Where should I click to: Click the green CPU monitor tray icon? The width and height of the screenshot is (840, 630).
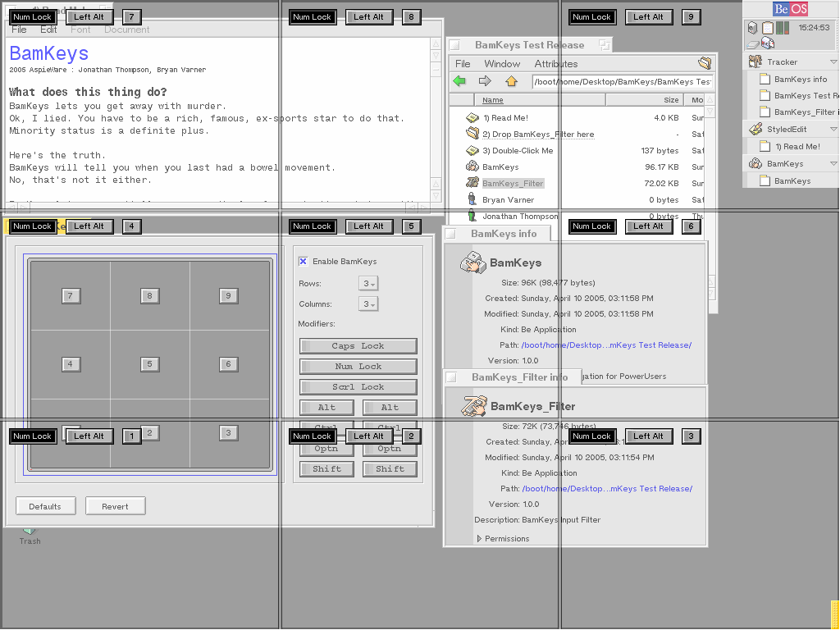[x=782, y=28]
